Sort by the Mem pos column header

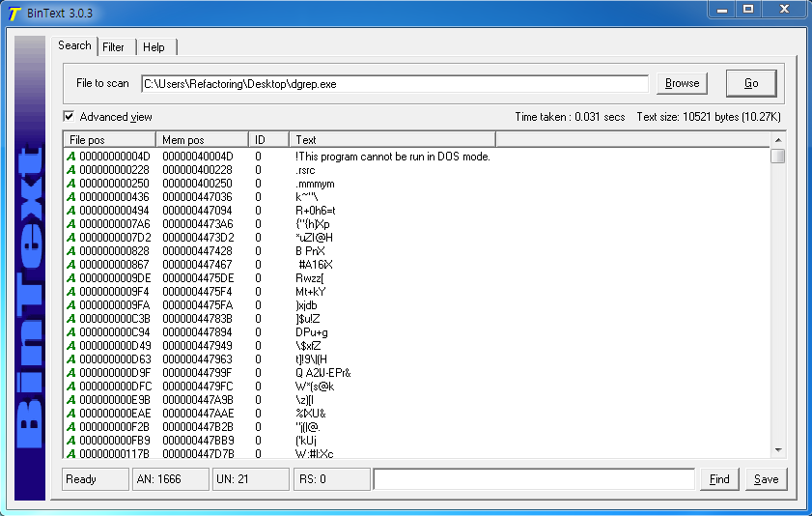[203, 140]
